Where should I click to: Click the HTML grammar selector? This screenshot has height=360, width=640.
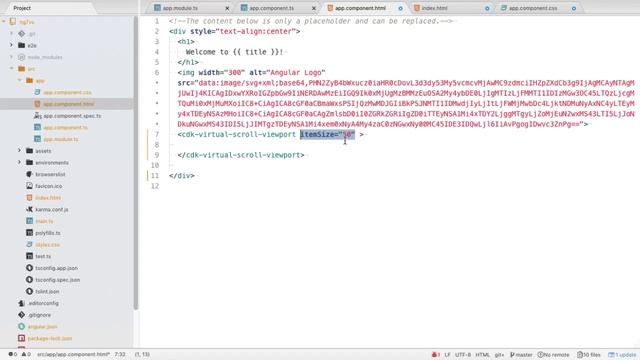click(482, 355)
